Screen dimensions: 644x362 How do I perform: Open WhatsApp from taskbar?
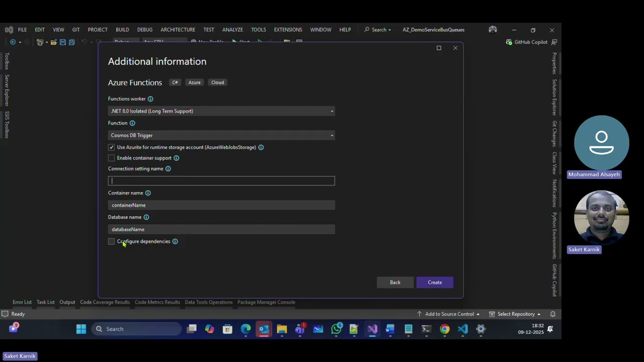[336, 329]
